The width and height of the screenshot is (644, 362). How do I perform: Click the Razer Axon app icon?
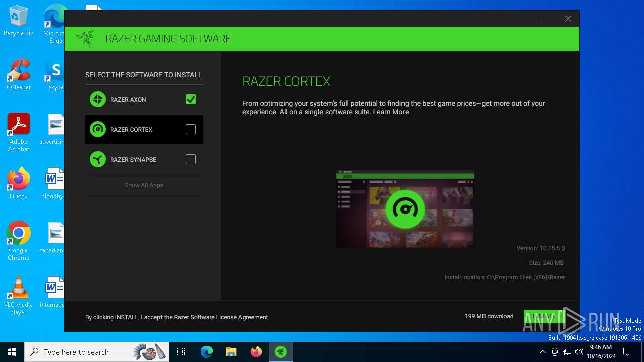pos(98,99)
